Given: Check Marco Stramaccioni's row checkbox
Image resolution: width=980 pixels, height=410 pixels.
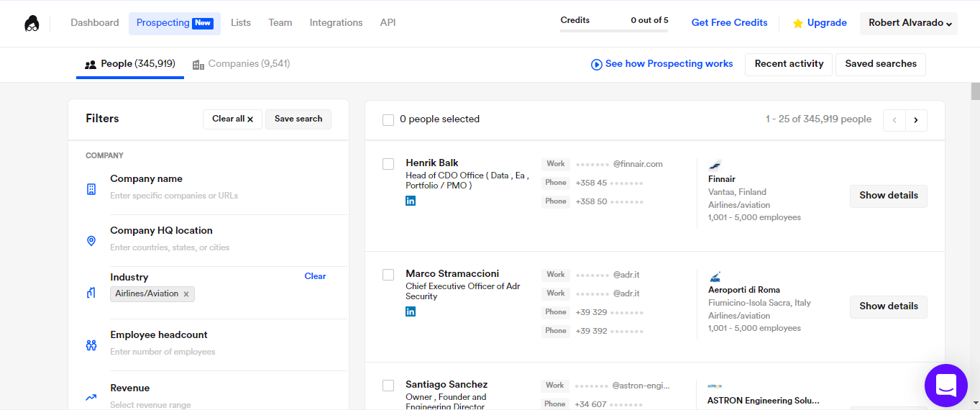Looking at the screenshot, I should pyautogui.click(x=388, y=275).
